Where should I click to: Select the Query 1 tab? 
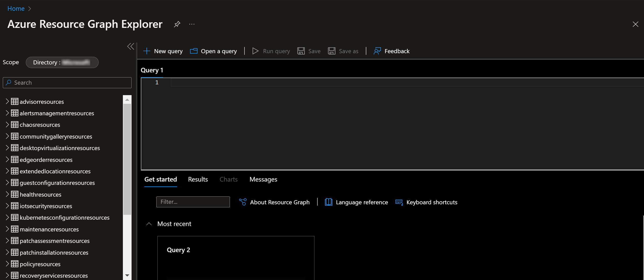click(152, 70)
